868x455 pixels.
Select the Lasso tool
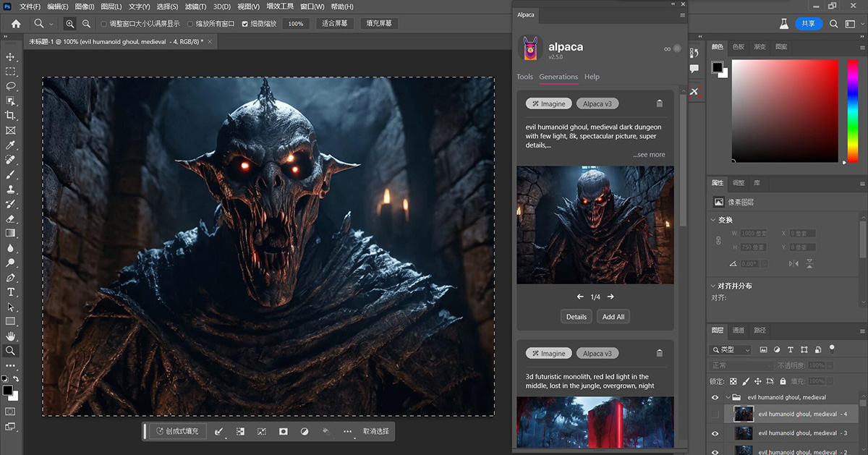(10, 85)
